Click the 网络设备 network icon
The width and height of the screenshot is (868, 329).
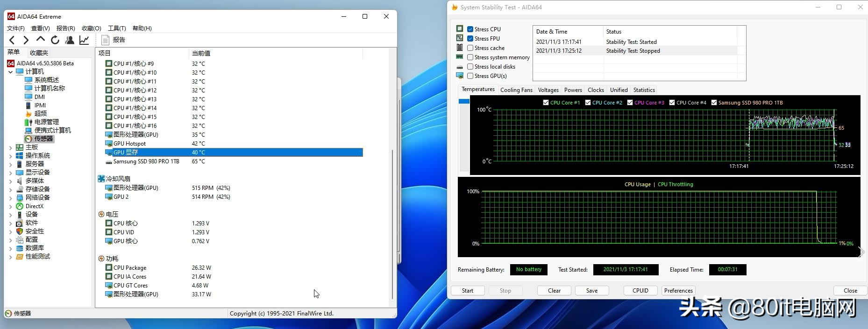(x=20, y=197)
